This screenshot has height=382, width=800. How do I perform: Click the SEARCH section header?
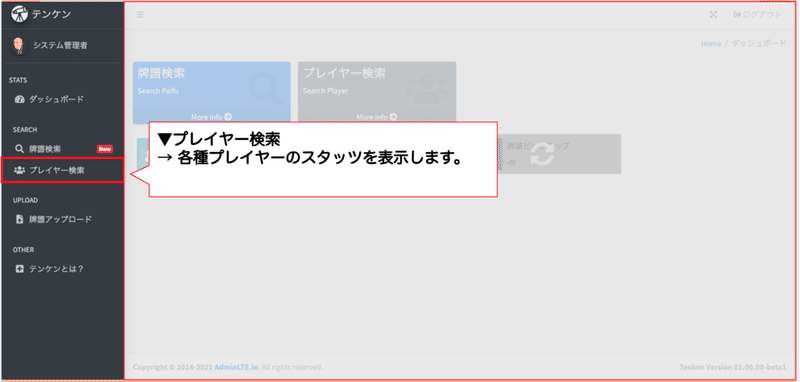(25, 130)
